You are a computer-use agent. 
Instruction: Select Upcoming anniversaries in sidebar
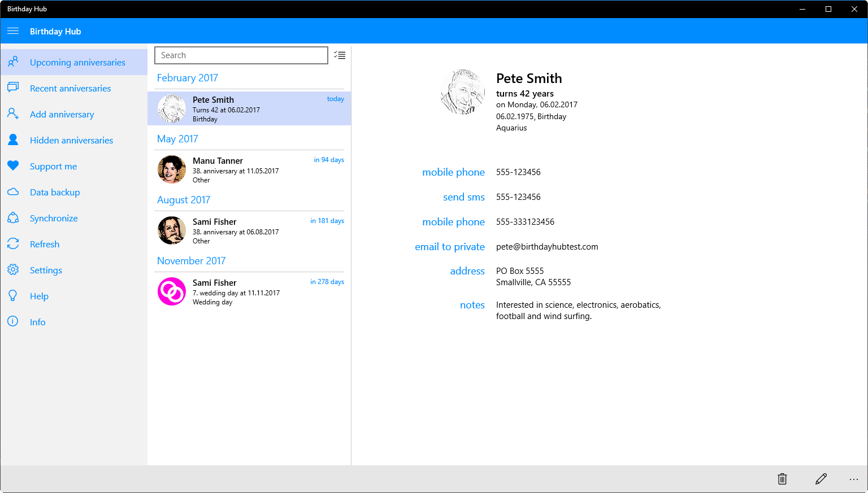click(x=77, y=62)
